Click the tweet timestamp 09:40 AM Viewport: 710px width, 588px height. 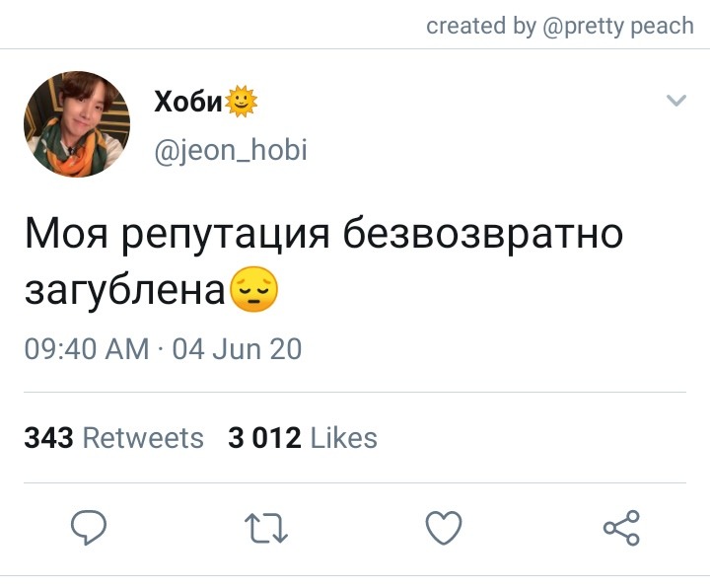(87, 349)
